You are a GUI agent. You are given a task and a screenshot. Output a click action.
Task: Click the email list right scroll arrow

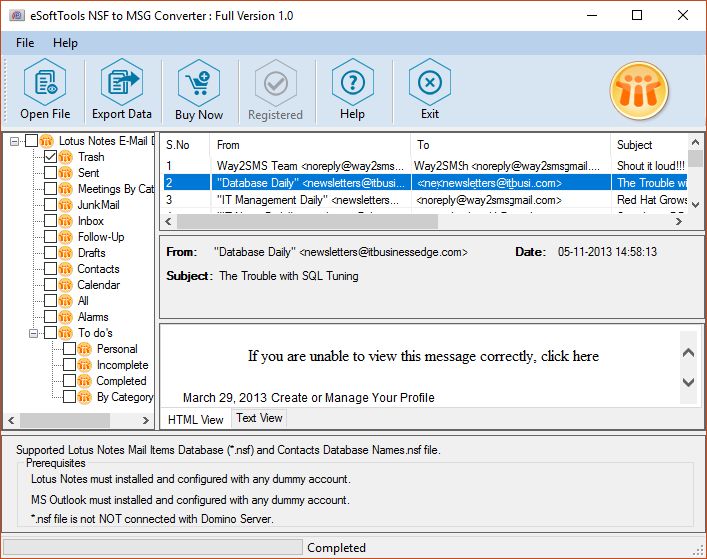[679, 221]
